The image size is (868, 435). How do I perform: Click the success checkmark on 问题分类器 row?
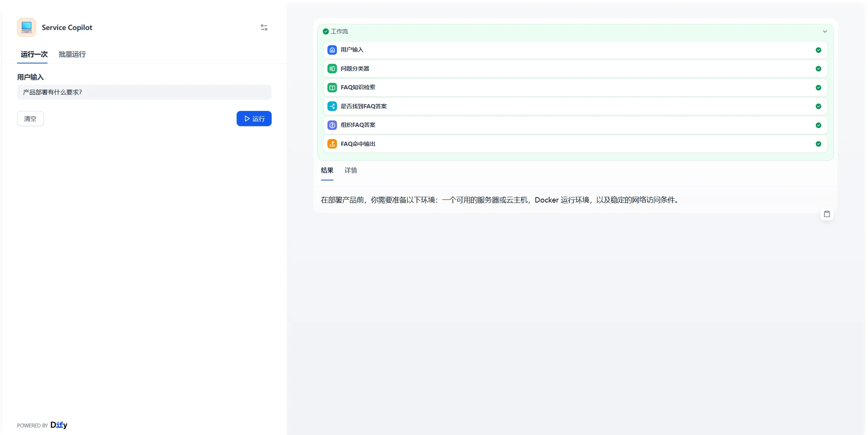click(818, 69)
